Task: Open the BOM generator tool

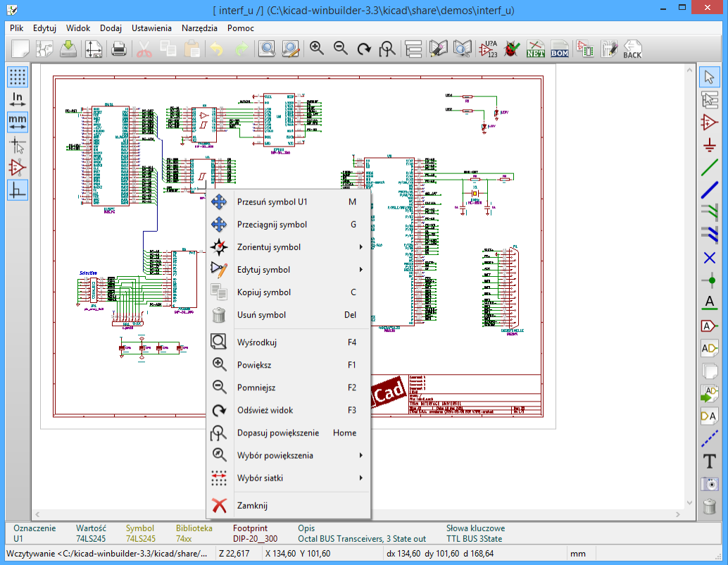Action: tap(560, 49)
